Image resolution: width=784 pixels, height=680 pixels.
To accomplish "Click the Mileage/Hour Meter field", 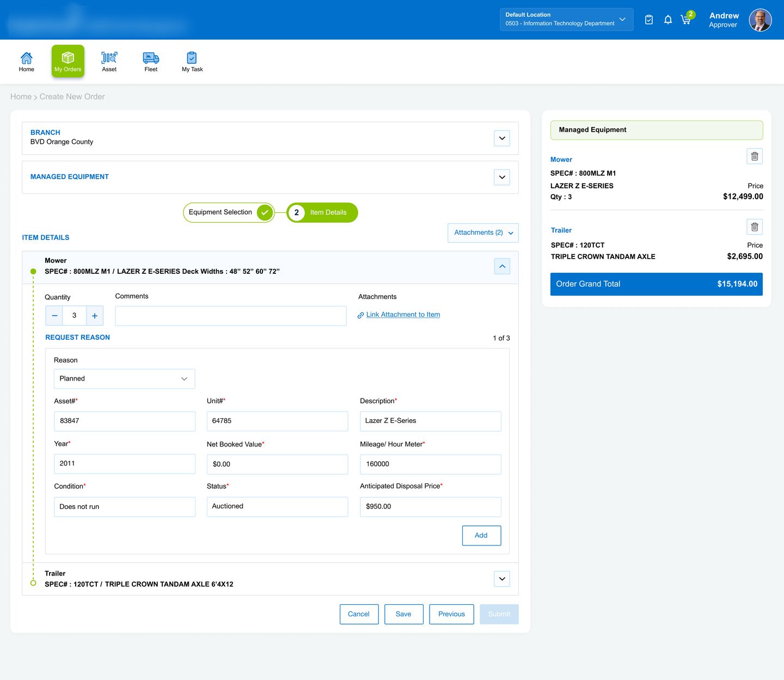I will click(431, 464).
